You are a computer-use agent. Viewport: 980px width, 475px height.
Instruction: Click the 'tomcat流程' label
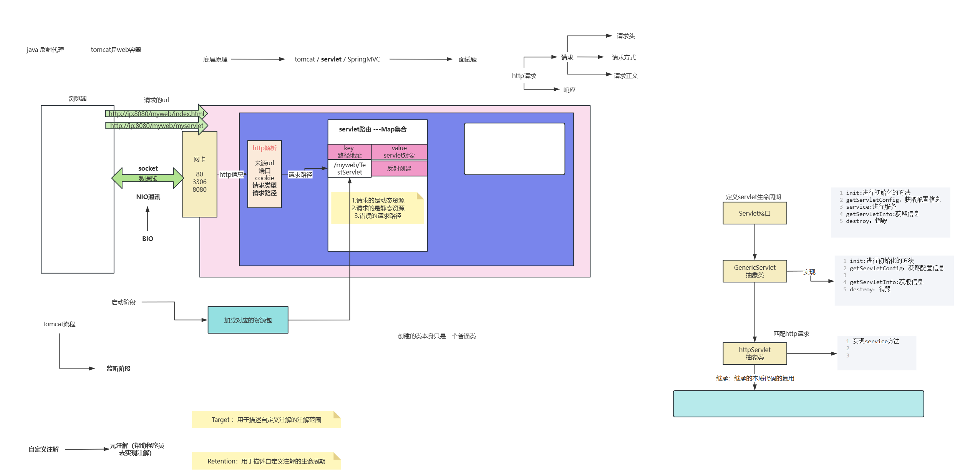(59, 324)
